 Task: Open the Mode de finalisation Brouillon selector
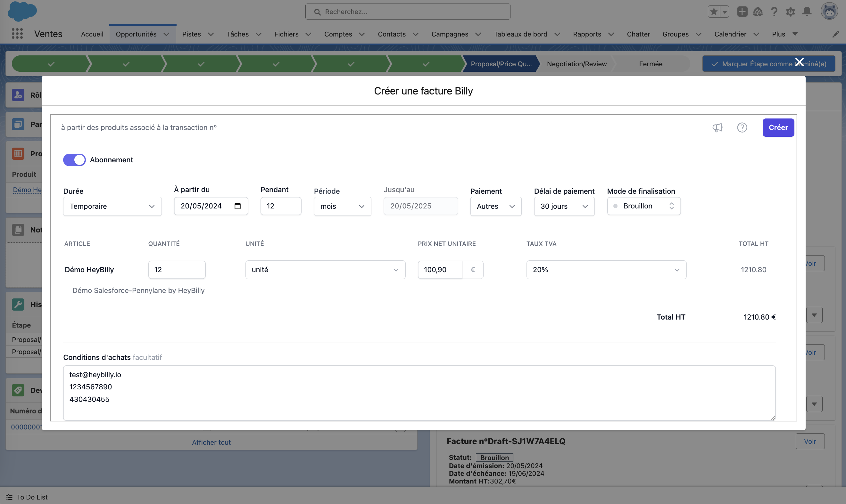click(644, 206)
